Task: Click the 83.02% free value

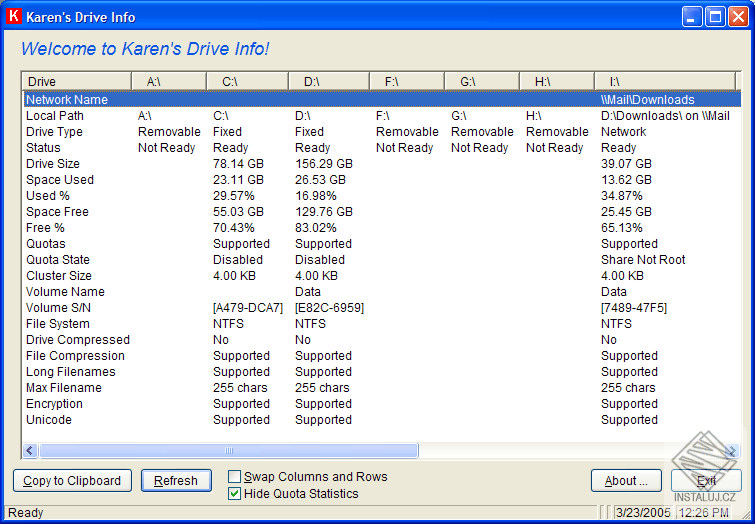Action: point(315,227)
